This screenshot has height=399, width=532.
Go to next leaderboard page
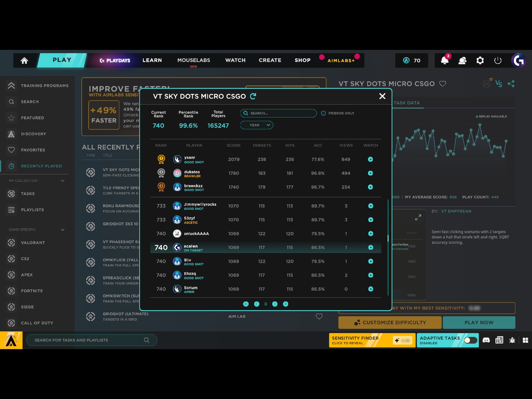coord(275,304)
